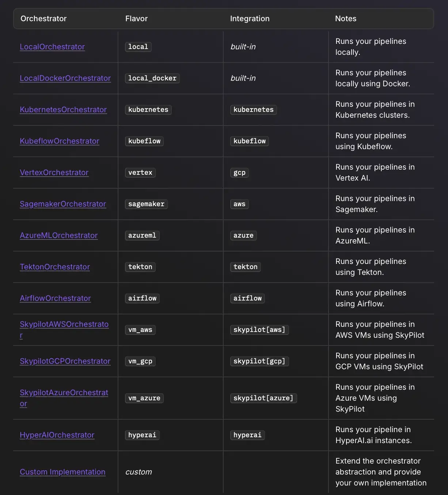Open the LocalDockerOrchestrator link

65,78
